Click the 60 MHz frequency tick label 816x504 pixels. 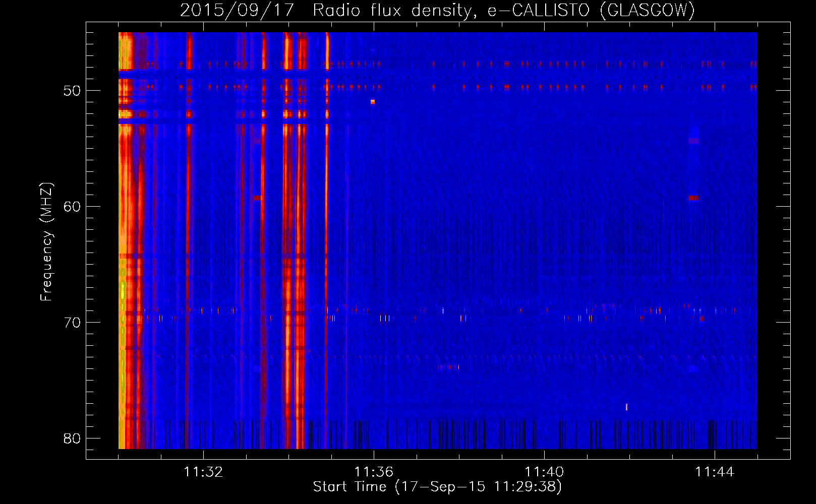pyautogui.click(x=72, y=207)
